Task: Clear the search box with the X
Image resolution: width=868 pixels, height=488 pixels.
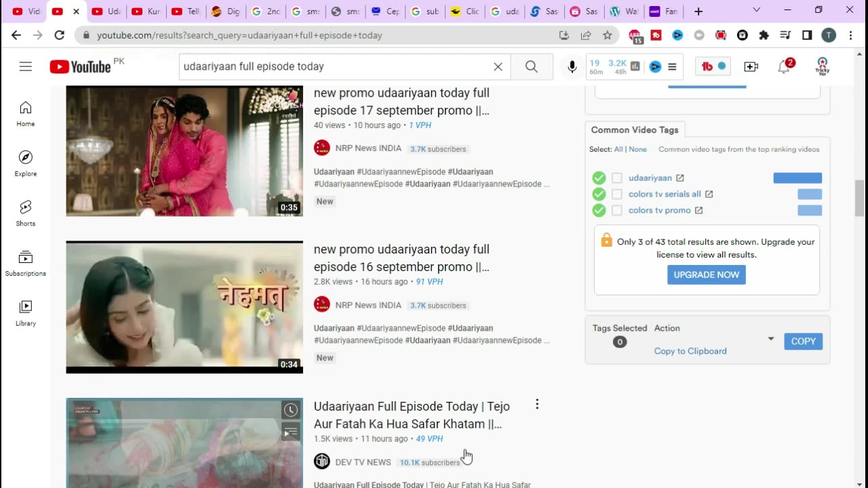Action: click(498, 66)
